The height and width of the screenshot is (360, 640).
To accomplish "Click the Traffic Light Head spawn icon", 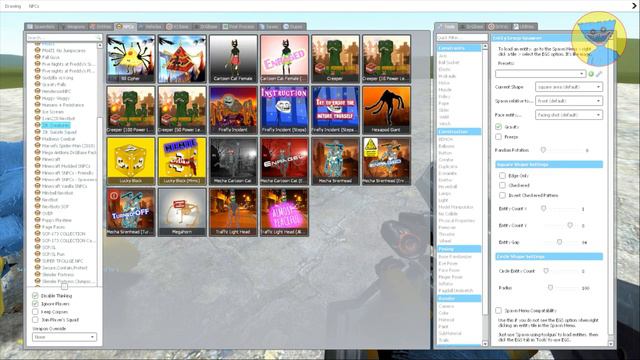I will tap(233, 212).
